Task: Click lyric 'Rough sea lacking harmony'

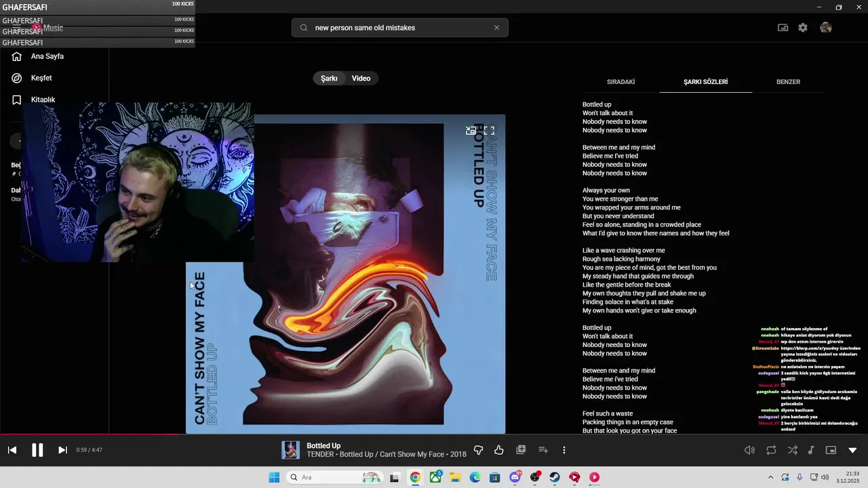Action: (x=621, y=259)
